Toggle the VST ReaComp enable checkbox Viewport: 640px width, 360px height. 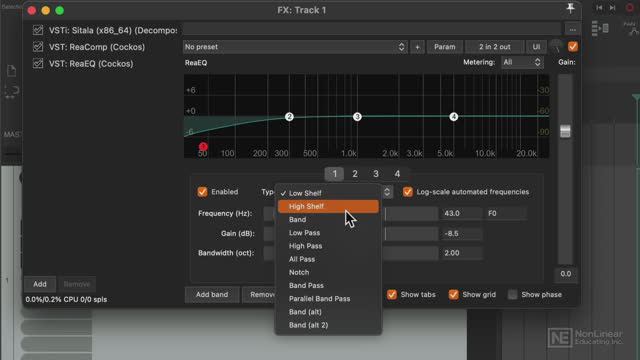[38, 47]
